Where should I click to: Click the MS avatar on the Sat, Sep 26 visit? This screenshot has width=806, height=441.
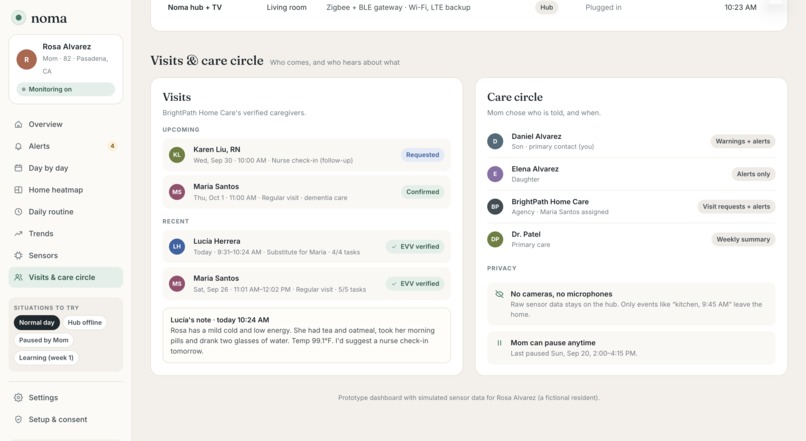(177, 284)
